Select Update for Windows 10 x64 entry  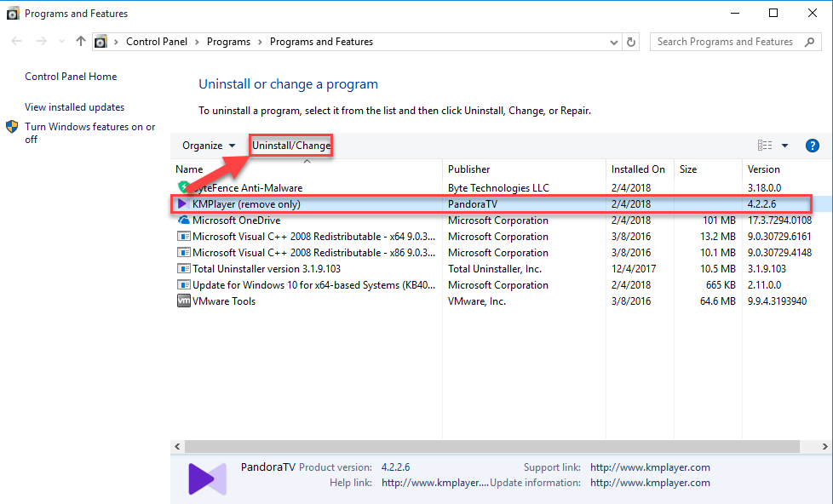click(313, 285)
